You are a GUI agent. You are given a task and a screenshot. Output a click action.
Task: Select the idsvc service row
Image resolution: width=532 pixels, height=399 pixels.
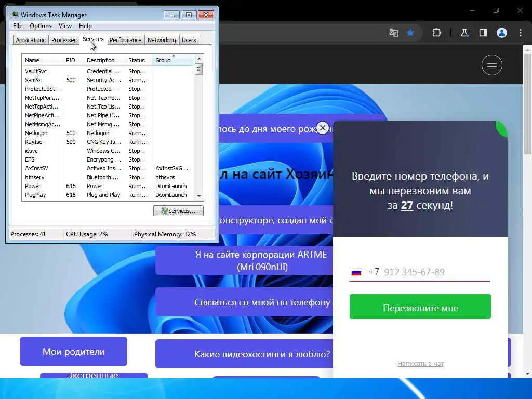coord(108,151)
